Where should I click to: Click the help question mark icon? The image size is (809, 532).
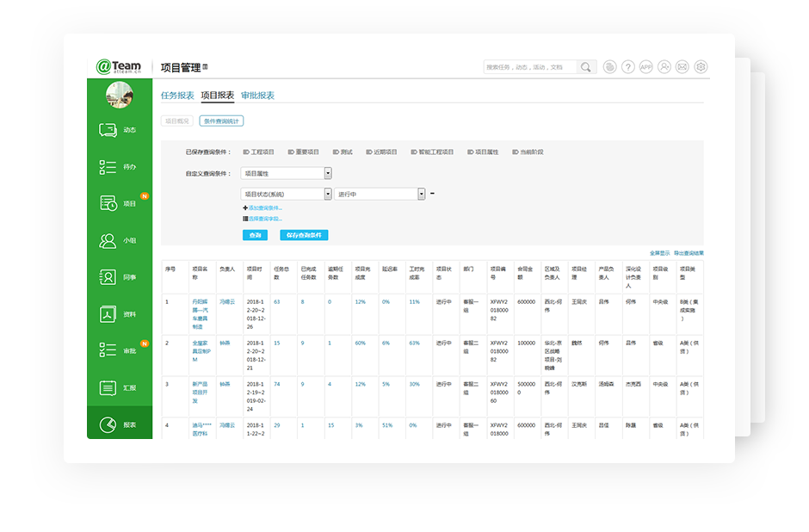(x=628, y=67)
